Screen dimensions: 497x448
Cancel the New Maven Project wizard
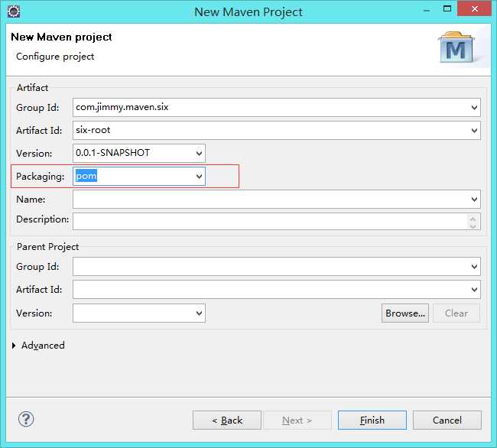click(x=447, y=420)
